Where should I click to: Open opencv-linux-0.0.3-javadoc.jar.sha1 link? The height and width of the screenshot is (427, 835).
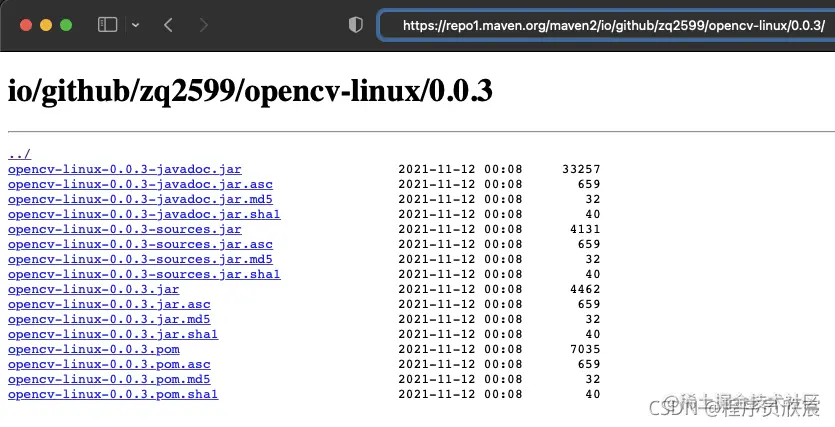click(x=144, y=214)
